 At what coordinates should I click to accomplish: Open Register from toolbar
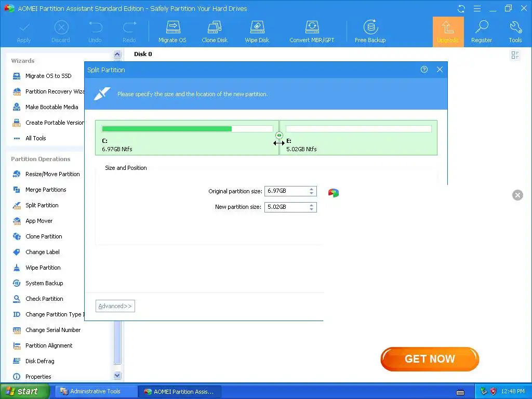click(x=482, y=32)
